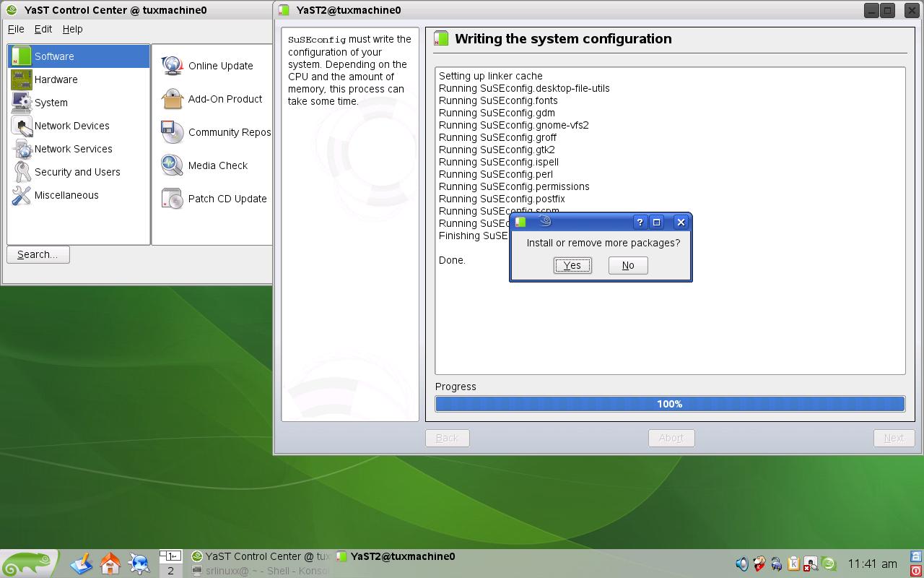This screenshot has height=578, width=924.
Task: Lock the session via the panel lock icon
Action: coord(917,556)
